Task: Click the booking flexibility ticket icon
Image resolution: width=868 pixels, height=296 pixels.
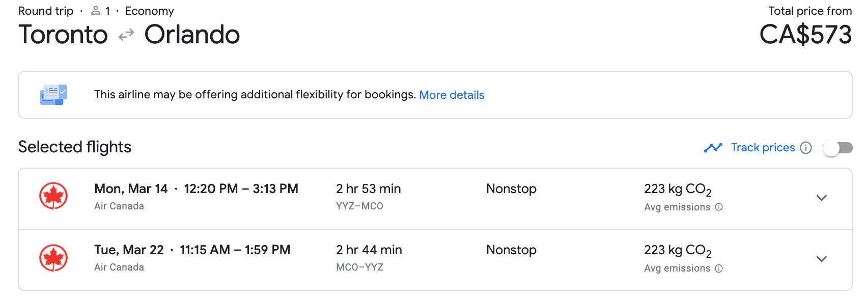Action: click(x=53, y=95)
